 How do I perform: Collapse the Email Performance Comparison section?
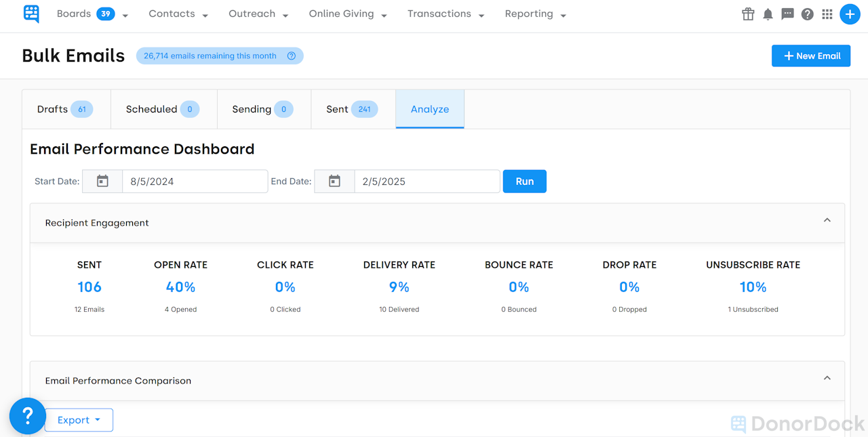pyautogui.click(x=827, y=378)
